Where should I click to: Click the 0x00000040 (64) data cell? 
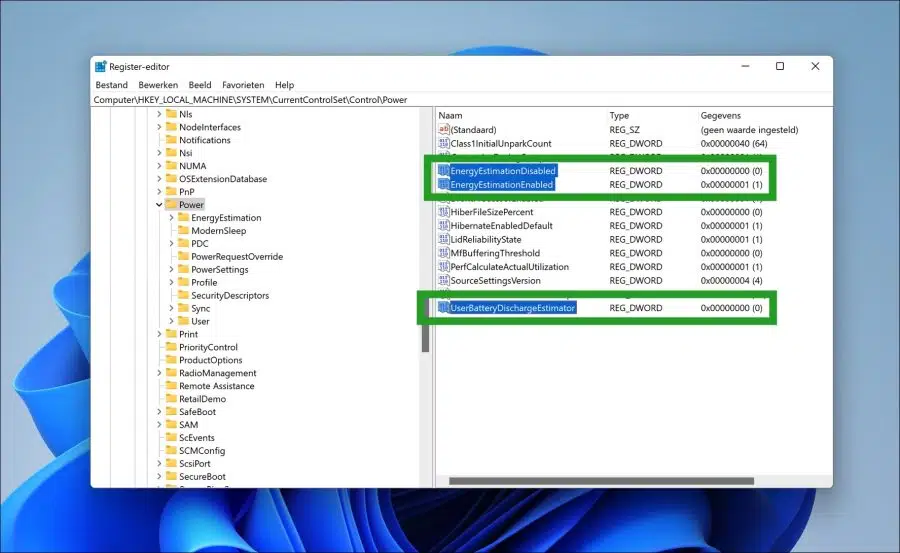[734, 144]
